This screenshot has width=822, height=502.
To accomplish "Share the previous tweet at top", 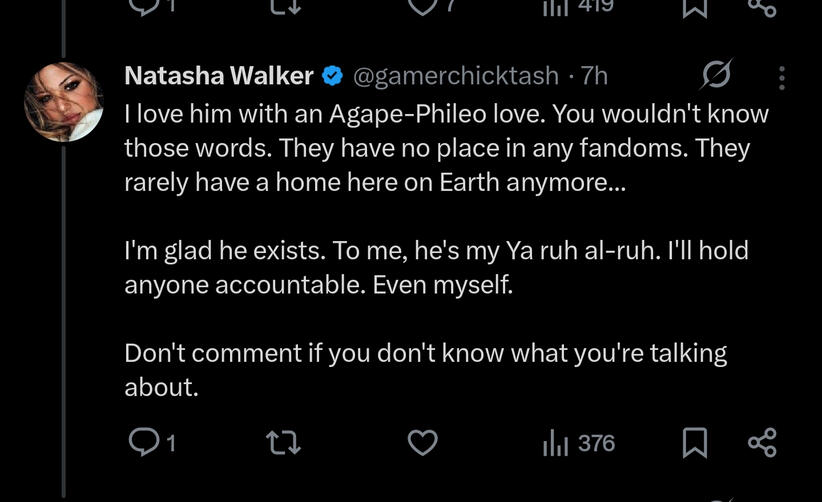I will 762,7.
